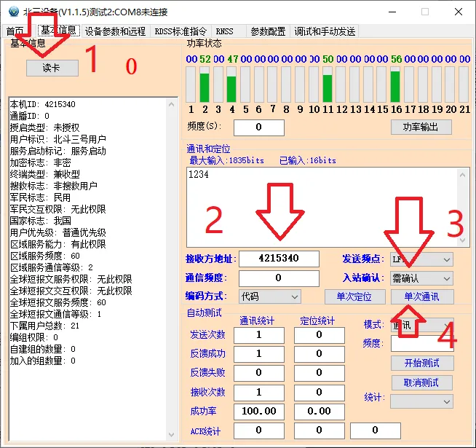The height and width of the screenshot is (448, 476).
Task: Start auto test with 开始测试
Action: point(421,363)
